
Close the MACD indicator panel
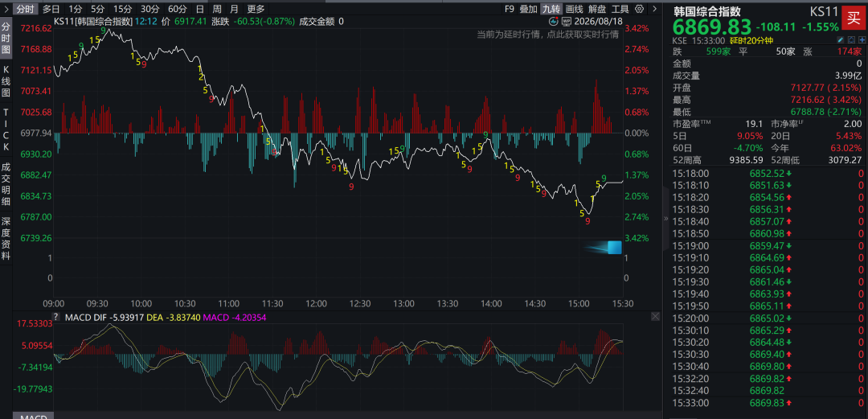[655, 317]
